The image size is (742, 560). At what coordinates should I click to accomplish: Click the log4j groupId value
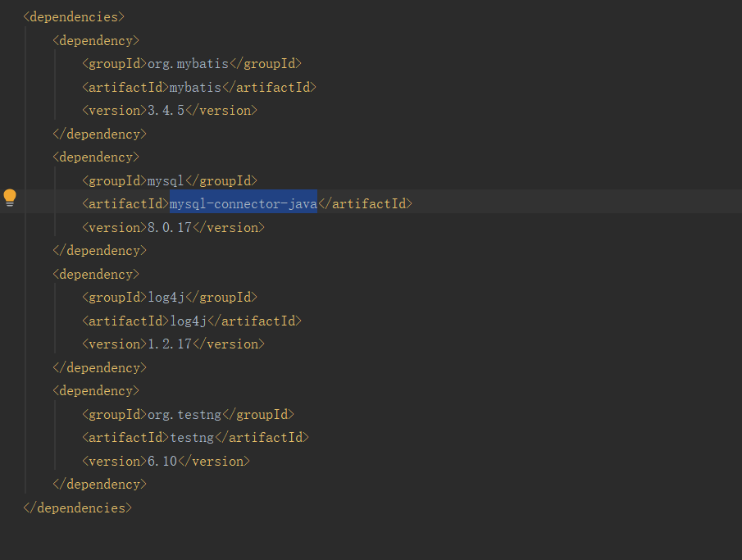pos(166,297)
